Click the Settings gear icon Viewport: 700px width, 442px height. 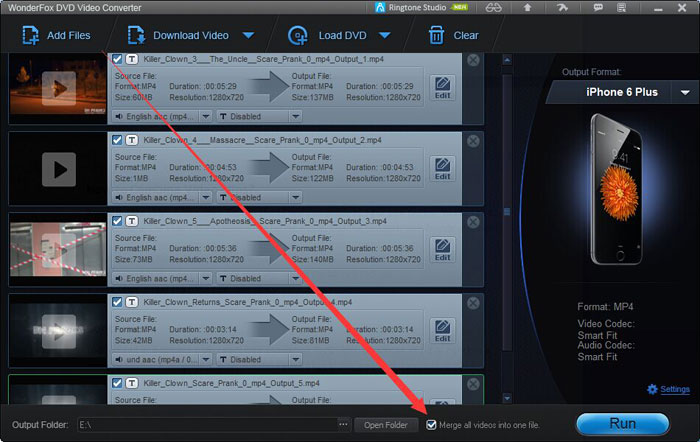pos(652,389)
